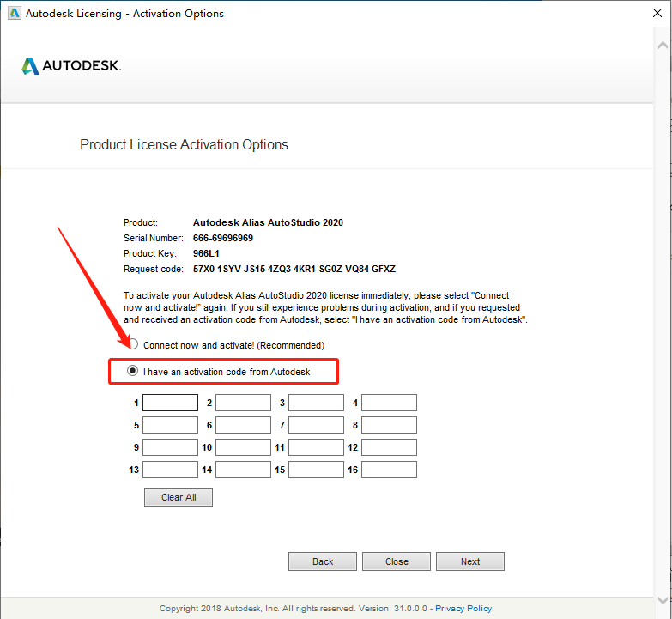Image resolution: width=672 pixels, height=619 pixels.
Task: Click activation code field 14
Action: (x=243, y=470)
